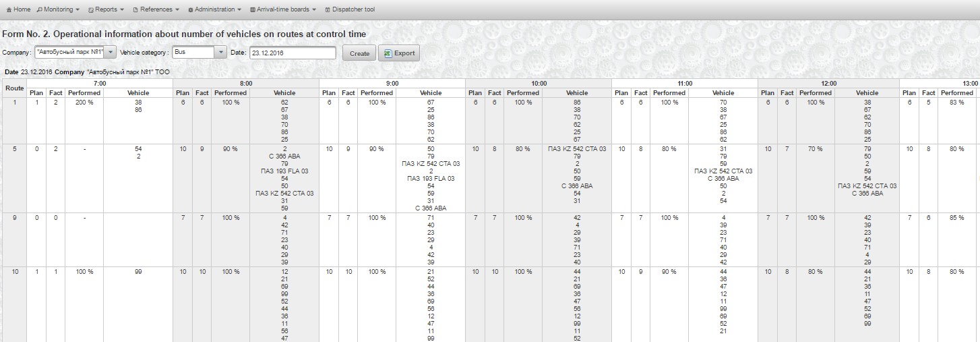980x342 pixels.
Task: Click the Administration gear icon
Action: [x=190, y=10]
